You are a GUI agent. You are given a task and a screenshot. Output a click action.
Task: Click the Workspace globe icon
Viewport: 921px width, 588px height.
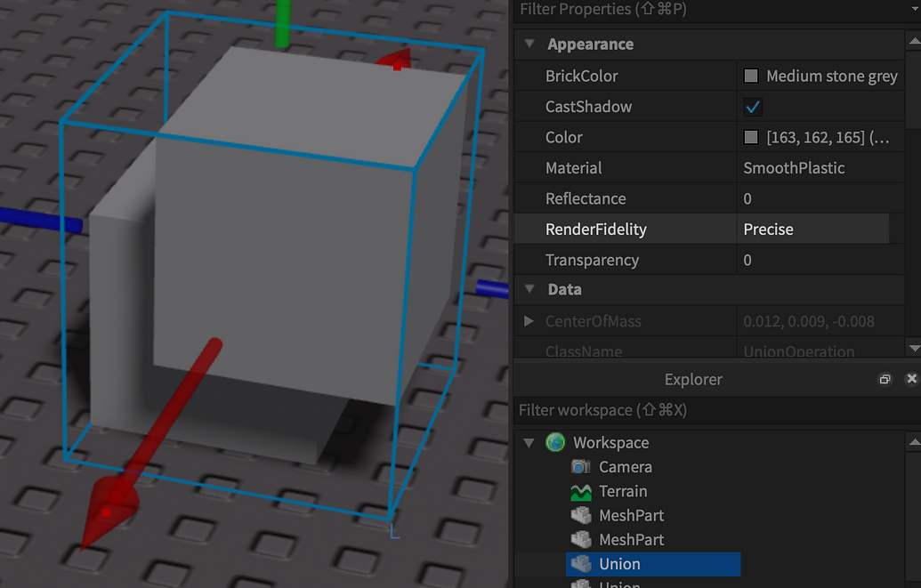(x=554, y=442)
